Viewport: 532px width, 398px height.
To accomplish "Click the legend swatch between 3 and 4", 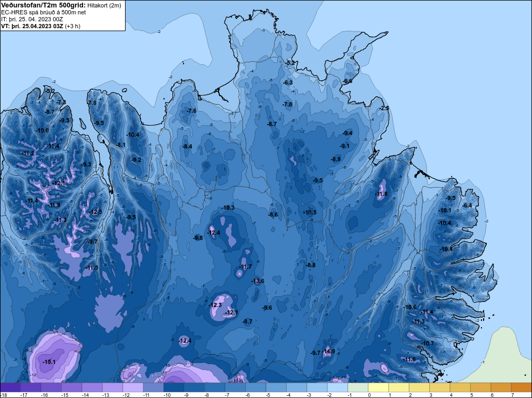I will pos(440,387).
